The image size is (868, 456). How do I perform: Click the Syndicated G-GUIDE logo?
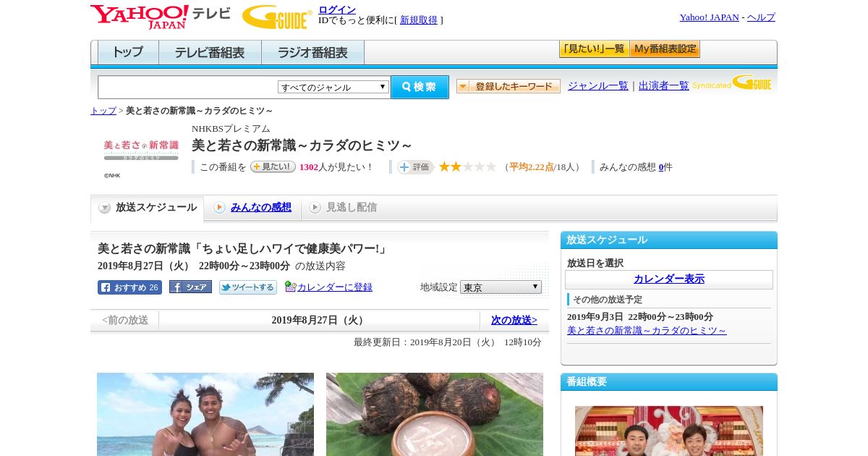[732, 83]
